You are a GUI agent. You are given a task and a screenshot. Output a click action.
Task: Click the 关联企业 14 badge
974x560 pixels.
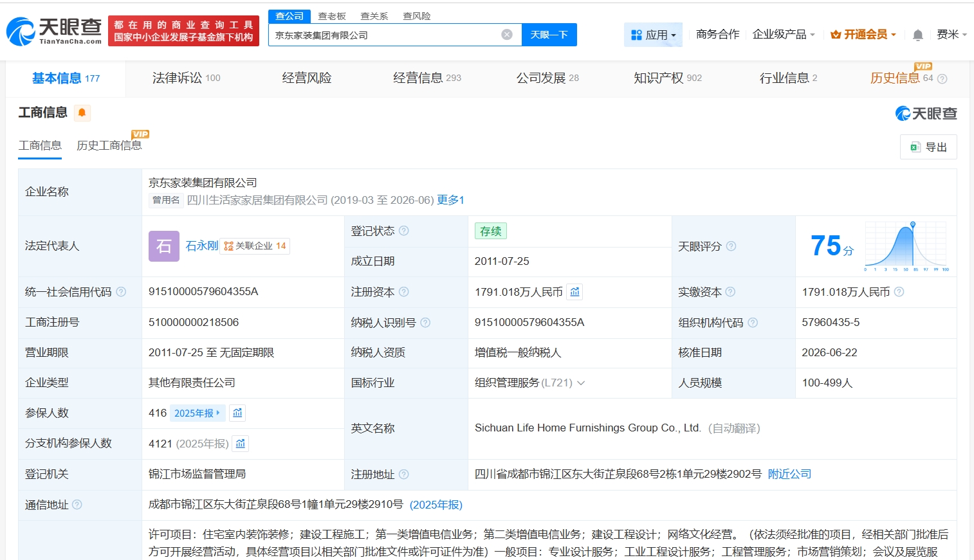click(255, 246)
